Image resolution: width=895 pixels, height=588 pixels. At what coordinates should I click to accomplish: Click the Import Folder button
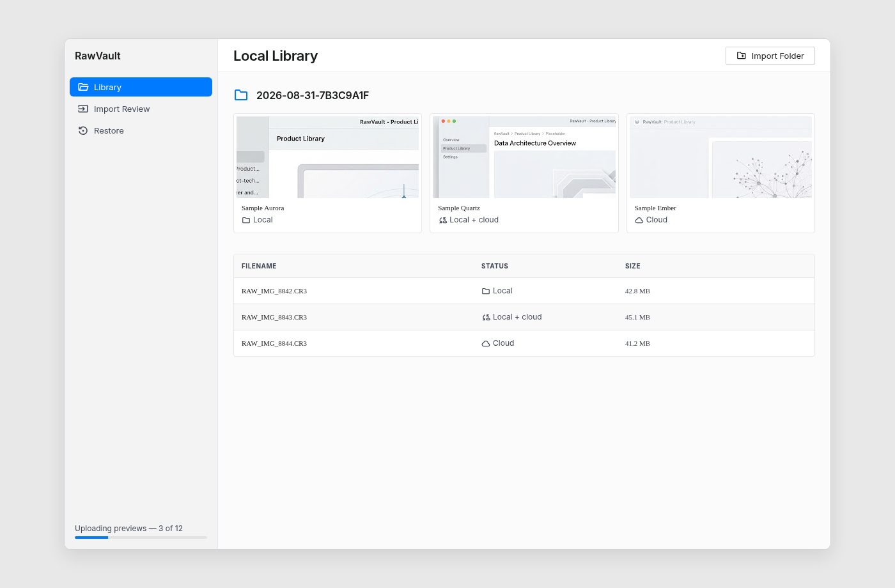tap(770, 56)
